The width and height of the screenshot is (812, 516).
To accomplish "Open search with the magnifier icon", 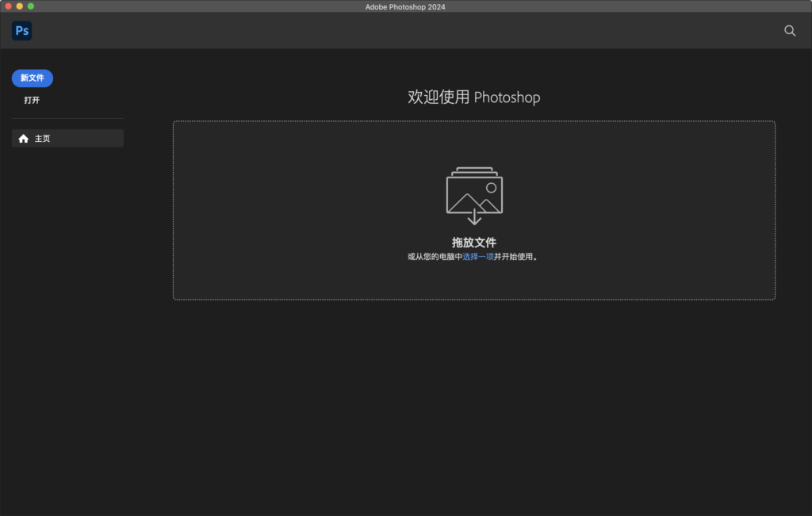I will point(790,31).
